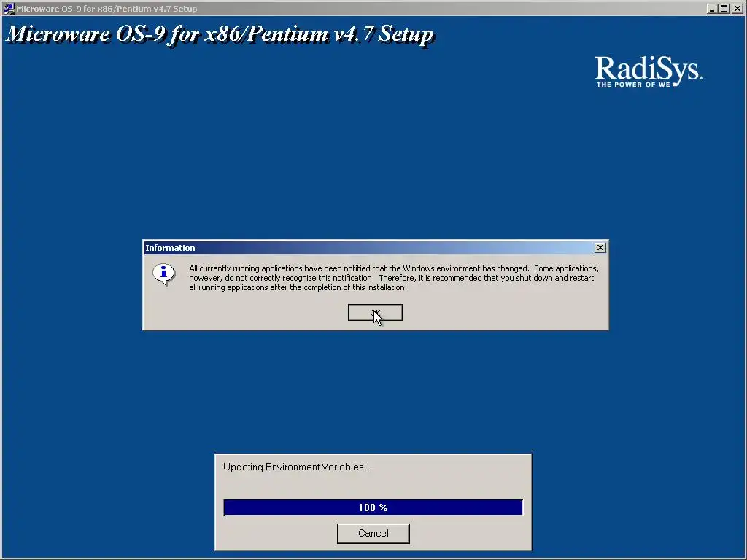
Task: Click the blue information balloon icon
Action: point(163,274)
